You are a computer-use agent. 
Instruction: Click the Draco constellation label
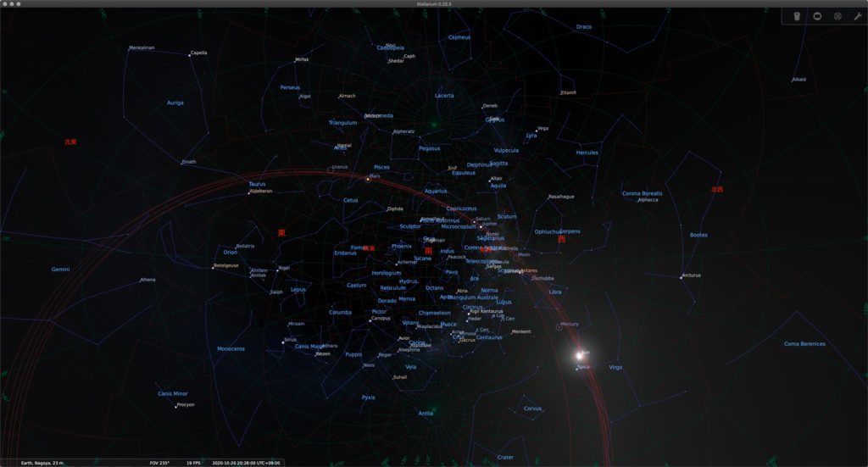point(583,26)
